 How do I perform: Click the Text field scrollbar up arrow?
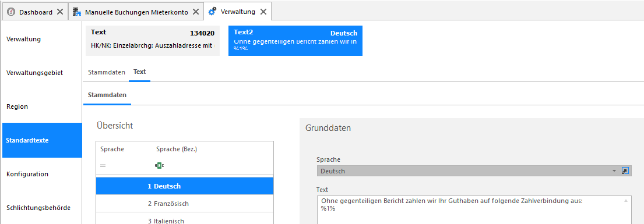[625, 201]
